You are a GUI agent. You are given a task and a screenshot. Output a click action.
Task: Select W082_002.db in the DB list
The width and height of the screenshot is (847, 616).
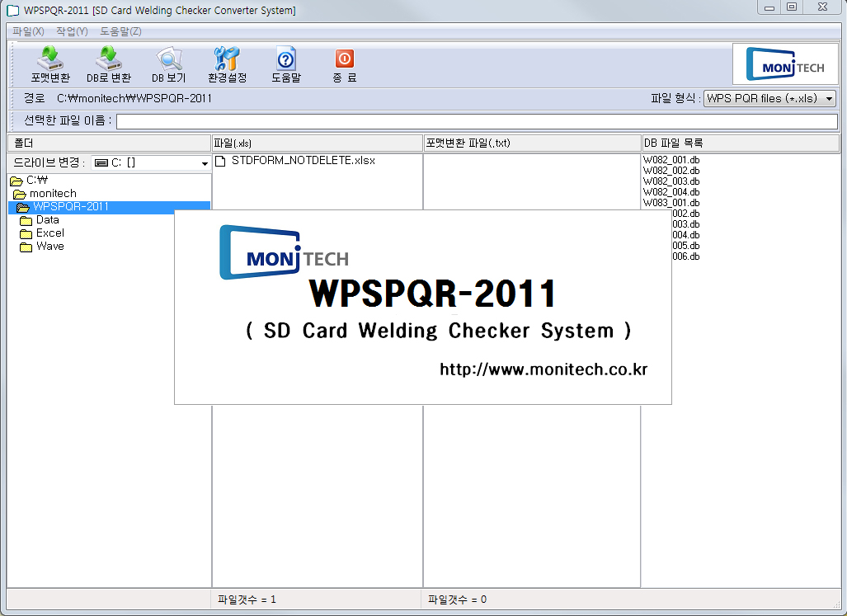tap(671, 171)
